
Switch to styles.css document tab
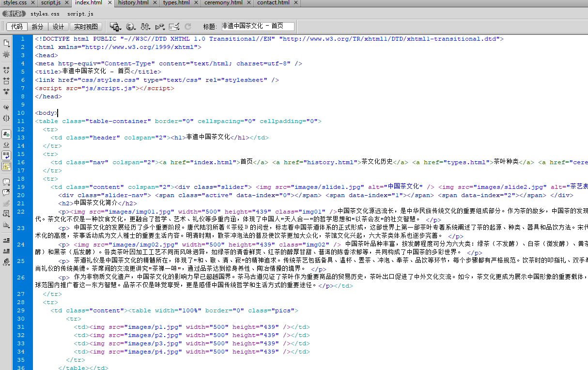click(15, 3)
